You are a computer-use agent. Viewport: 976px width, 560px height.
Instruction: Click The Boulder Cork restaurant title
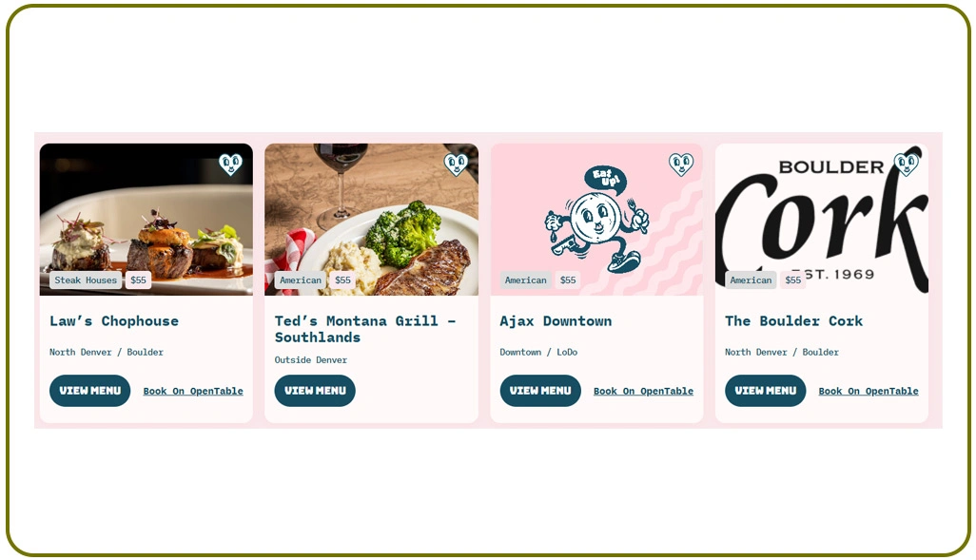793,321
